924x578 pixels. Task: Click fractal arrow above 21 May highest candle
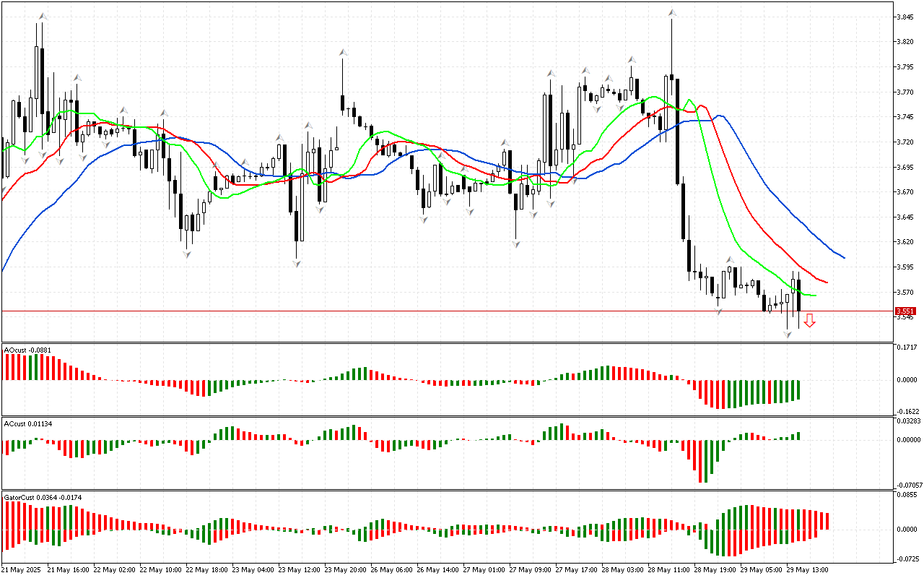point(43,15)
